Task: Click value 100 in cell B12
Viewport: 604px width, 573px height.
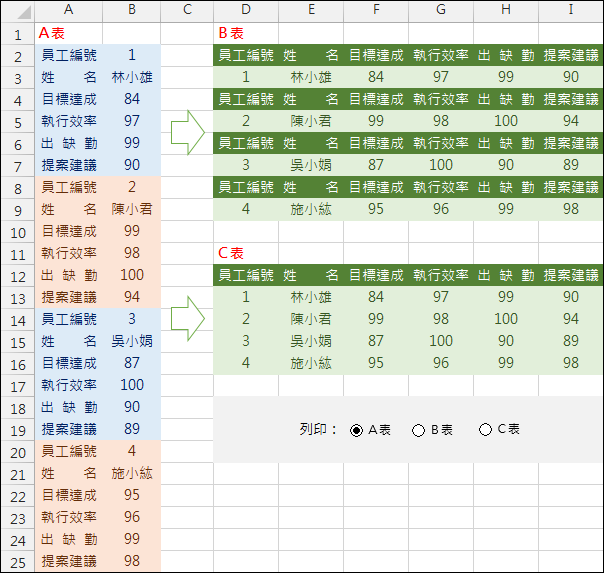Action: [x=132, y=275]
